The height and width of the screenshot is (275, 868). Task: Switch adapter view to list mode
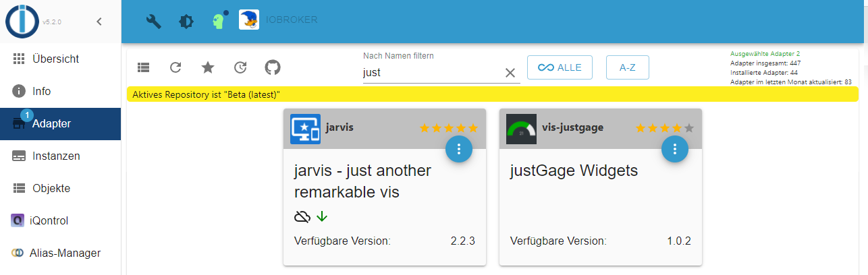point(143,67)
